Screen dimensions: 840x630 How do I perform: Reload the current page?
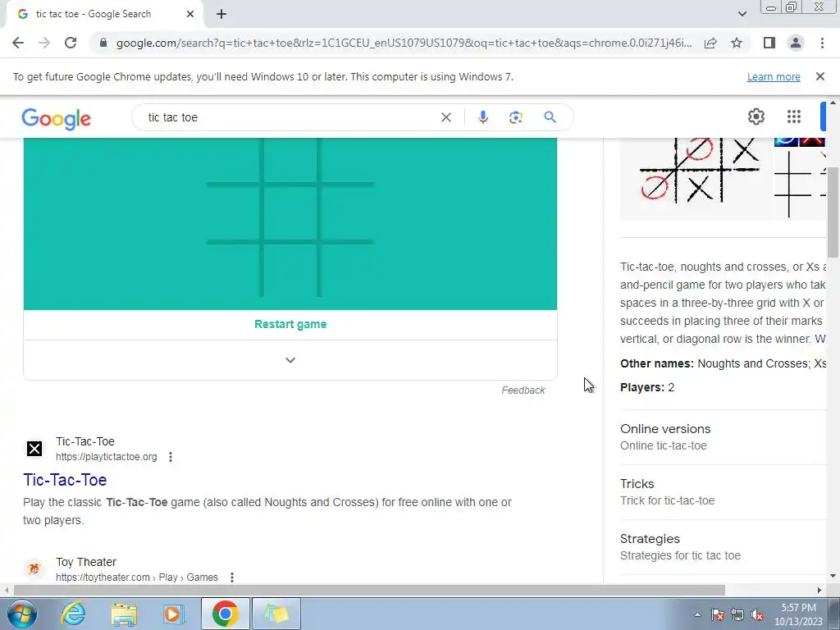(71, 43)
